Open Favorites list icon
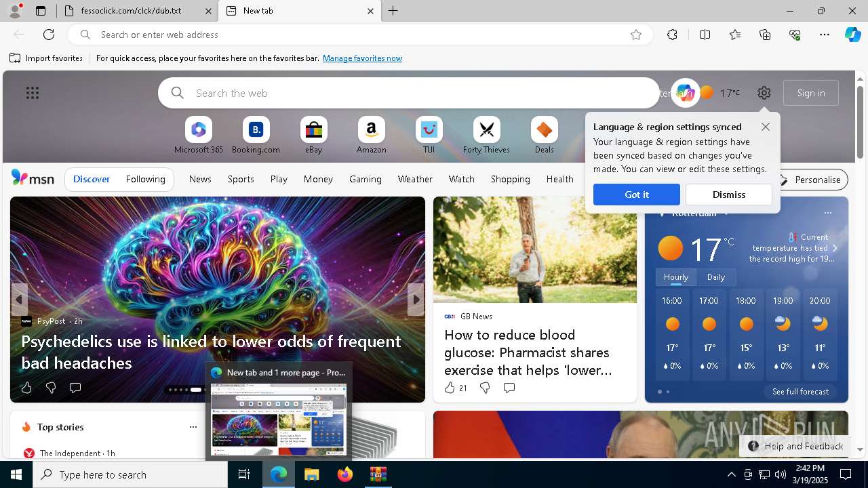 [735, 35]
